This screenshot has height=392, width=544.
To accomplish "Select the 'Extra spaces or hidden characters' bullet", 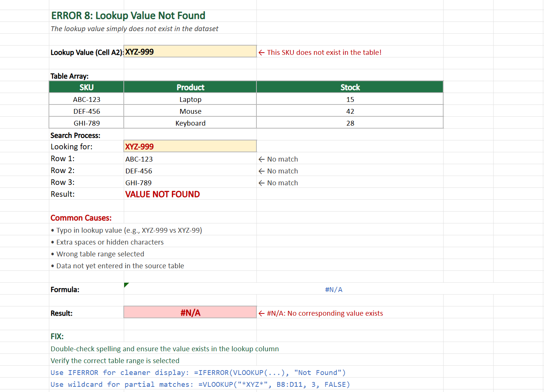I will click(x=107, y=242).
